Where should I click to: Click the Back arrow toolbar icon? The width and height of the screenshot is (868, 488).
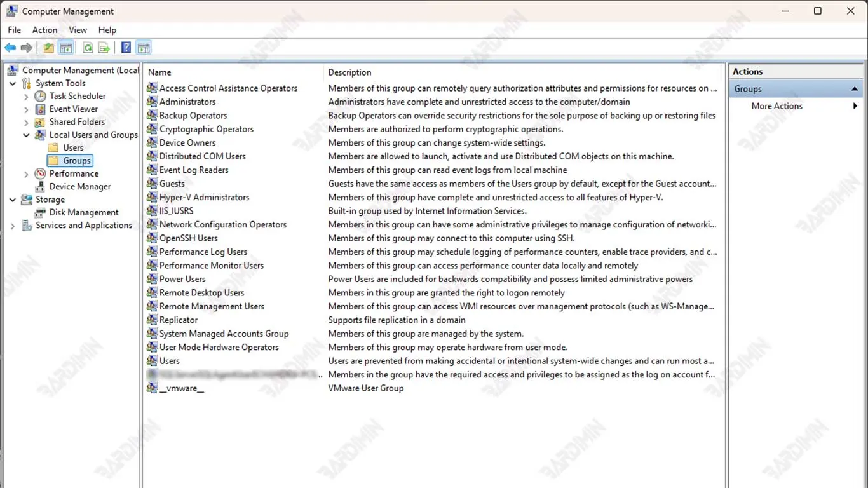coord(10,48)
